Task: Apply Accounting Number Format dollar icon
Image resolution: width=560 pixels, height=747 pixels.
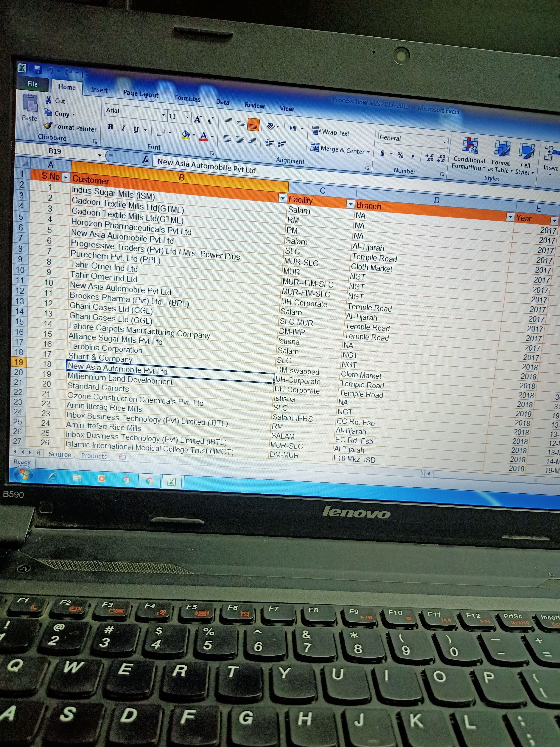Action: [x=382, y=153]
